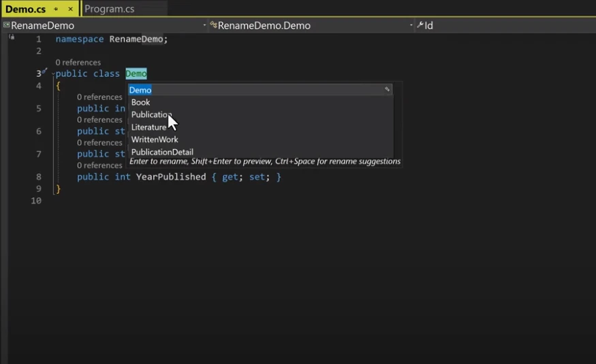
Task: Click the project icon beside RenameDemo
Action: click(6, 25)
